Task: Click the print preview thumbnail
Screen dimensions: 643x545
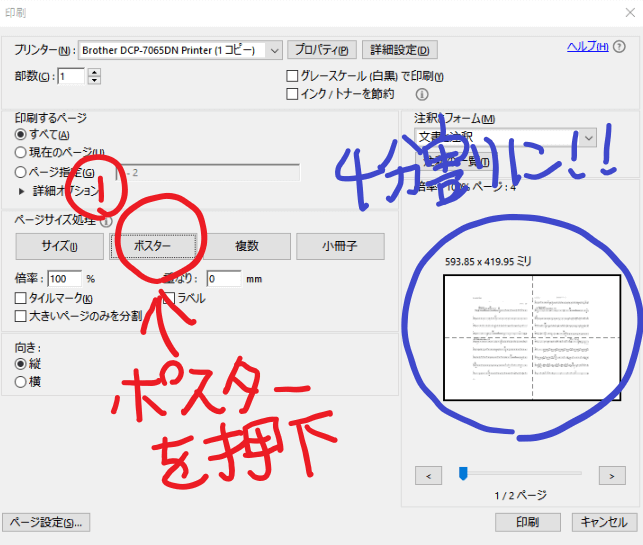Action: [x=532, y=337]
